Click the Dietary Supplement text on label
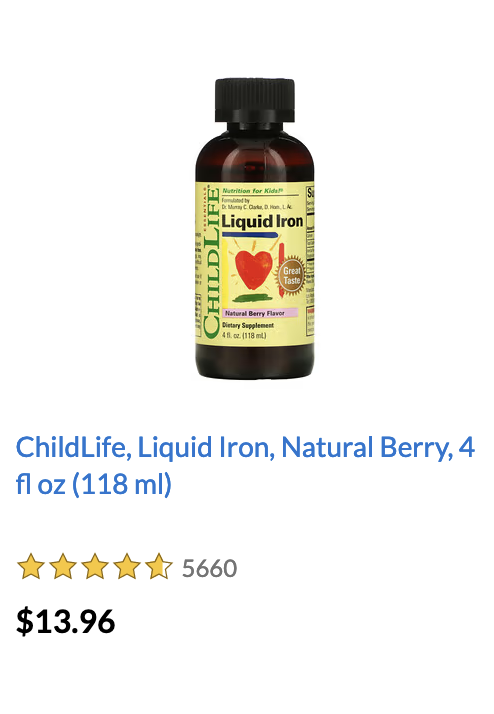Image resolution: width=494 pixels, height=714 pixels. [248, 326]
